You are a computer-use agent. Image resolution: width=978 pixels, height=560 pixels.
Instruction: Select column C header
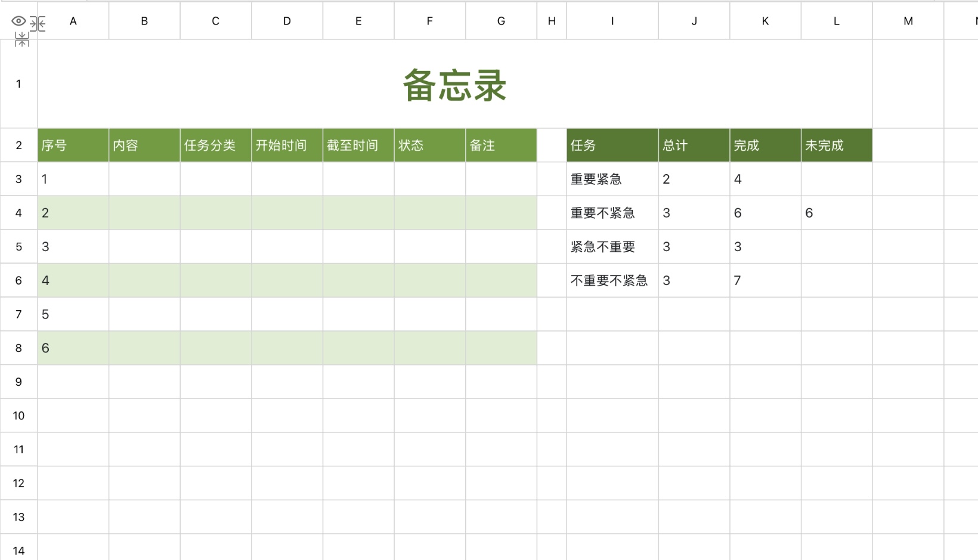(216, 21)
